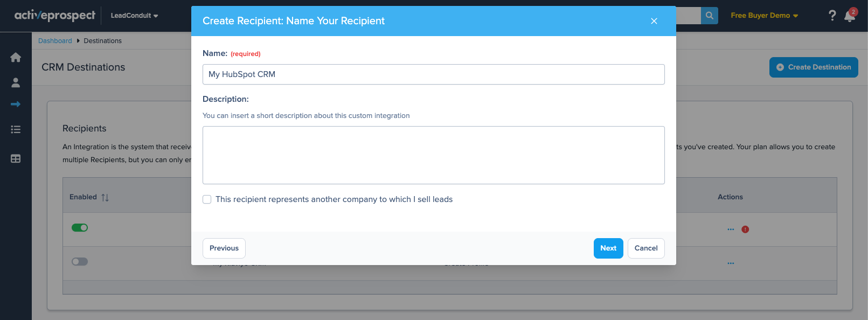
Task: Open the help question mark icon
Action: 832,16
